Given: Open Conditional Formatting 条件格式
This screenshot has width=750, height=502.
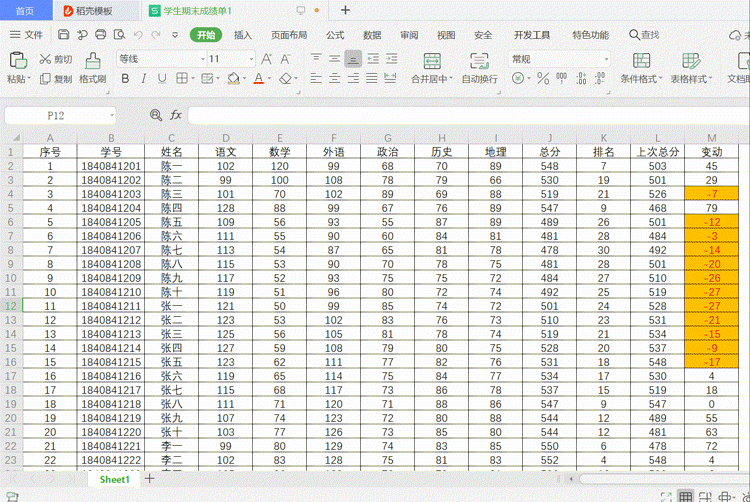Looking at the screenshot, I should pos(641,68).
